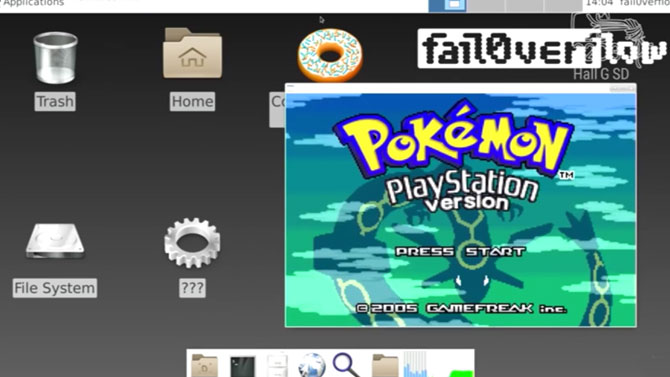Switch to the active first workspace
670x377 pixels.
[447, 5]
